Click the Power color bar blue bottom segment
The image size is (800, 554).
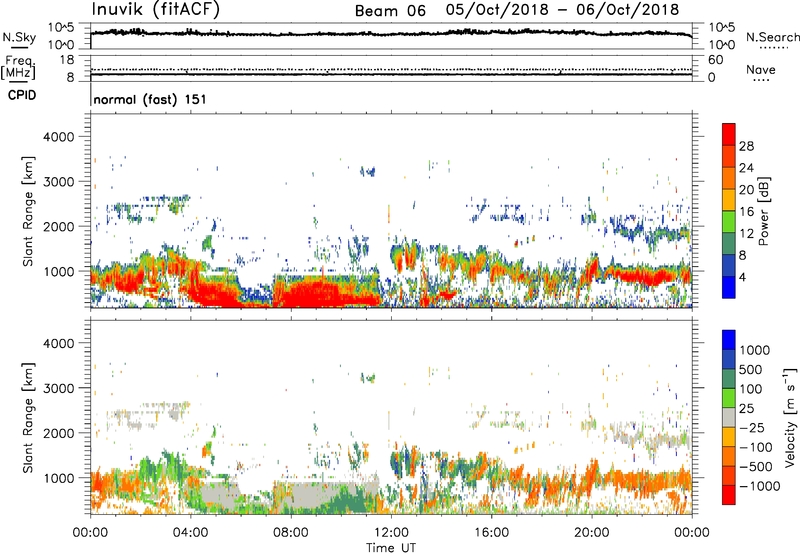729,287
